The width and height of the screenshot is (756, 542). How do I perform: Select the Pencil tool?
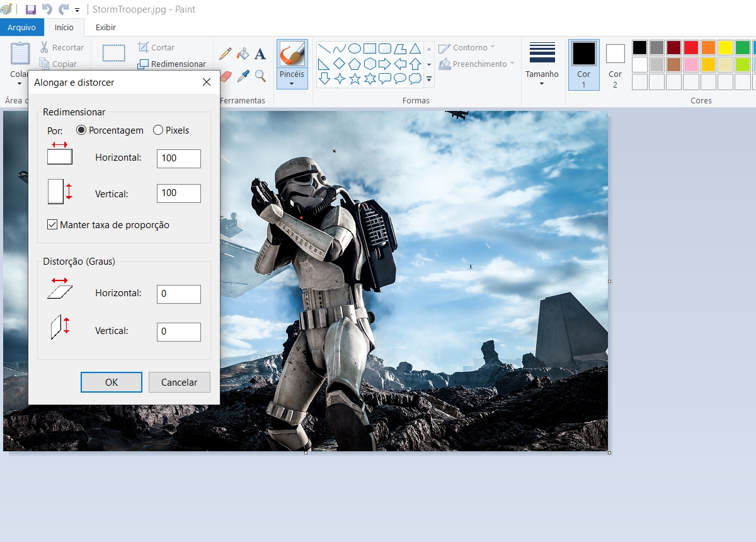tap(225, 54)
